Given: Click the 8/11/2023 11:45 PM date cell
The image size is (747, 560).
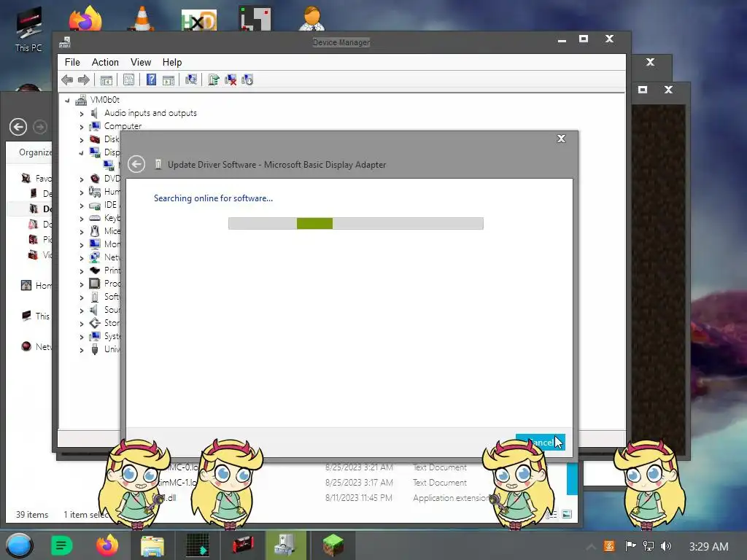Looking at the screenshot, I should [359, 498].
